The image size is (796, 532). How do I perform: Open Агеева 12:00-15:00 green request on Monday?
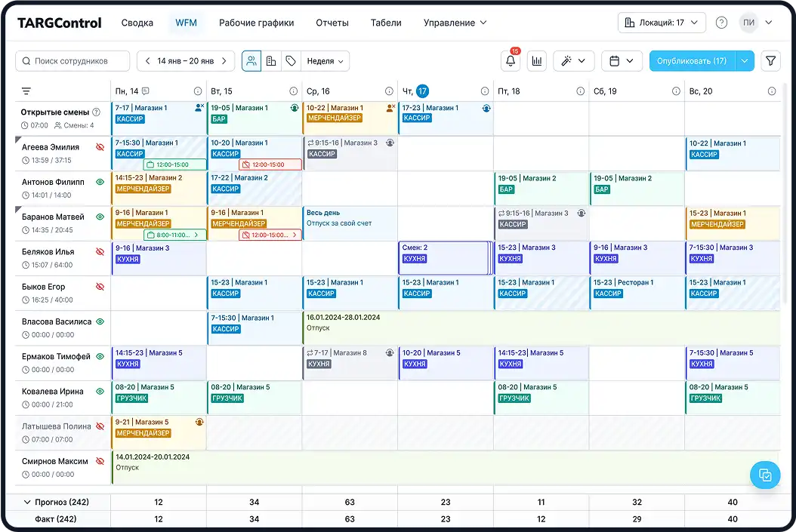(x=175, y=165)
